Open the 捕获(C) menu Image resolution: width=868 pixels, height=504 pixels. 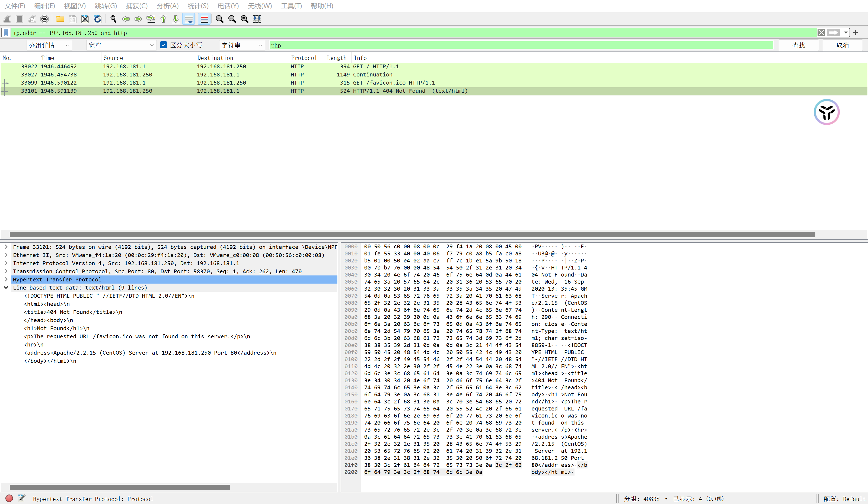click(136, 5)
